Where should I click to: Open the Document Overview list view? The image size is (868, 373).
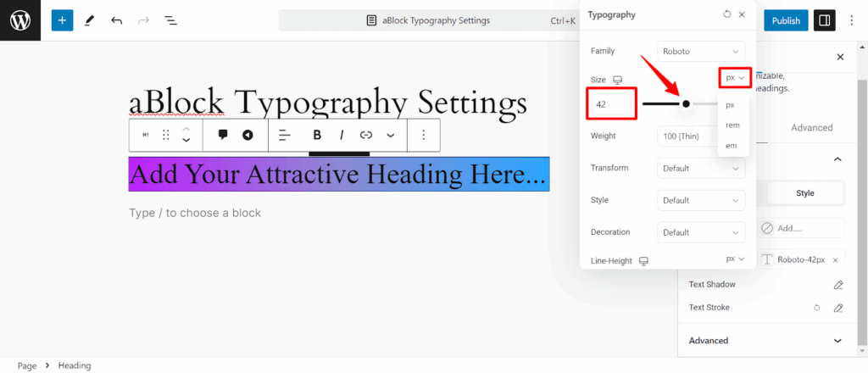point(170,20)
